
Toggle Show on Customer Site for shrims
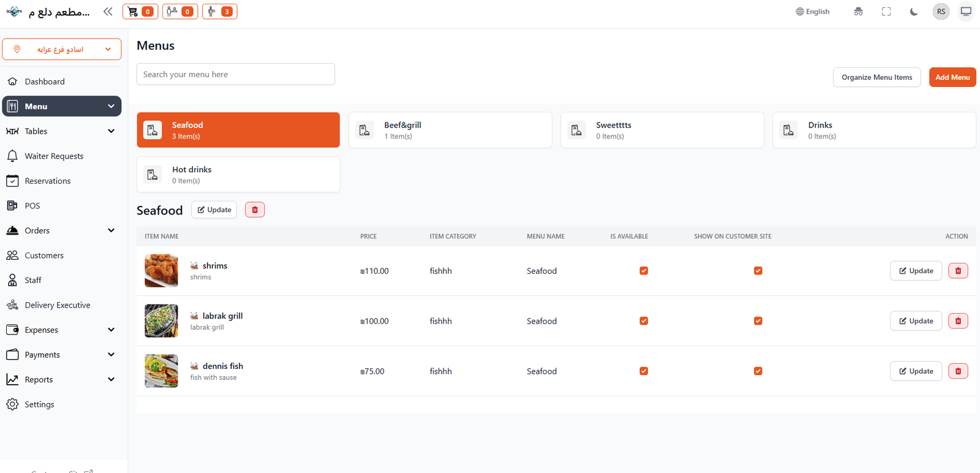pyautogui.click(x=758, y=271)
